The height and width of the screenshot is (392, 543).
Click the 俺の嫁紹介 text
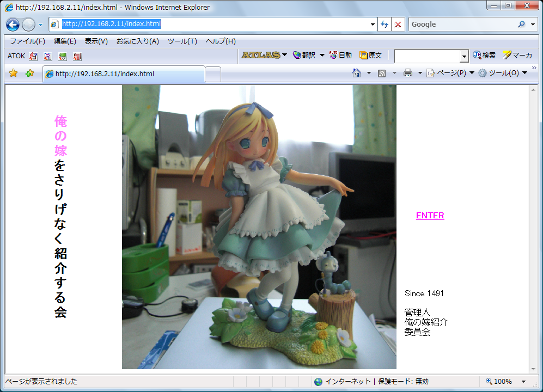426,322
